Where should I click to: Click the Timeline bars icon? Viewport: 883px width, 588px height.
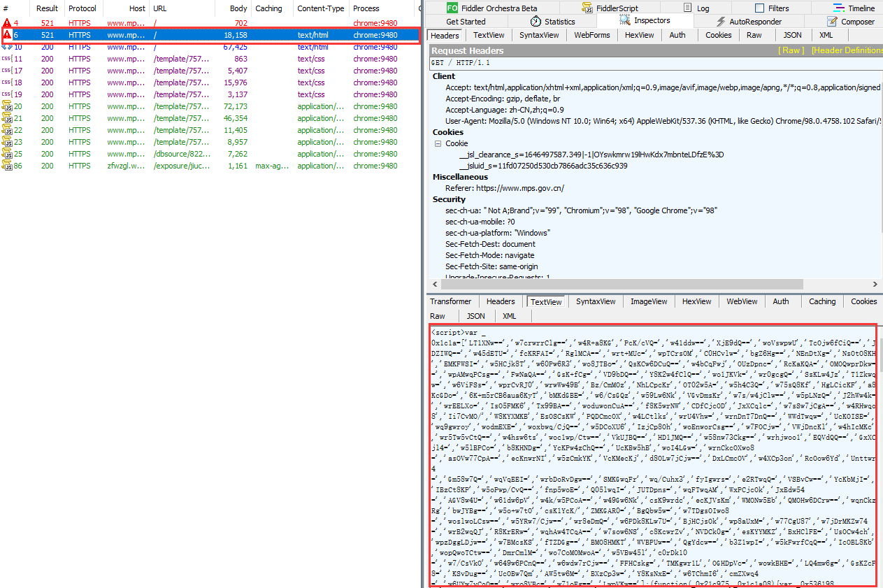pyautogui.click(x=837, y=8)
